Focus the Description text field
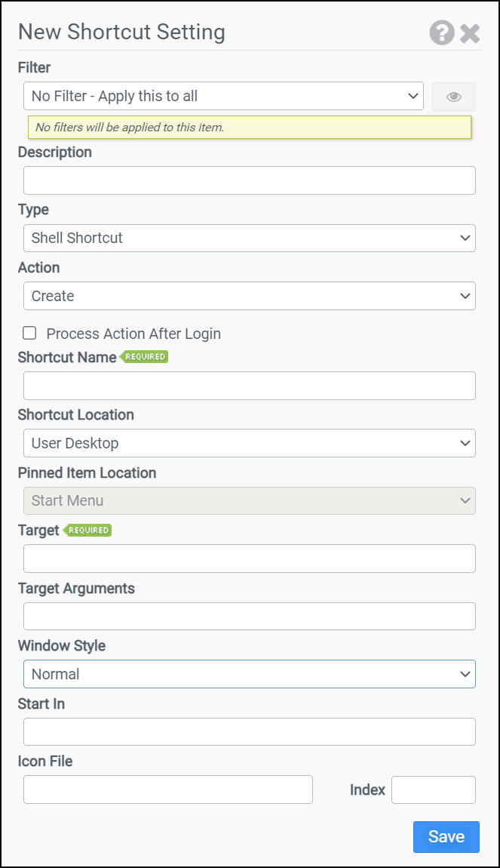The width and height of the screenshot is (500, 868). point(249,180)
